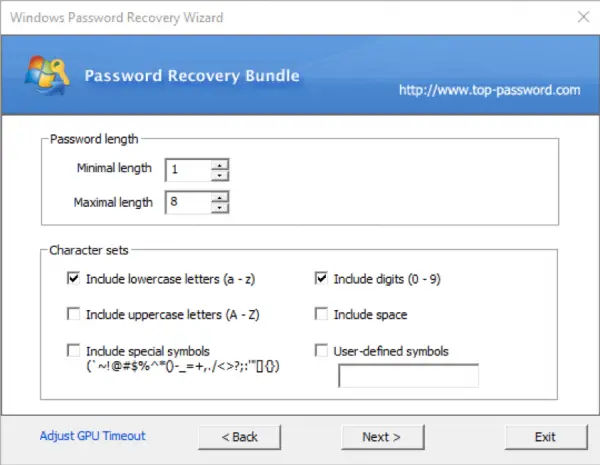
Task: Check the Include special symbols option
Action: pyautogui.click(x=73, y=350)
